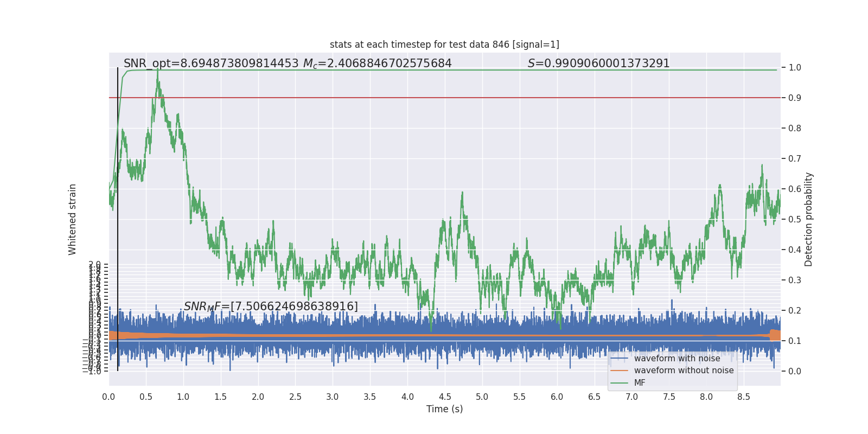
Task: Click the Time (s) axis label
Action: 445,409
